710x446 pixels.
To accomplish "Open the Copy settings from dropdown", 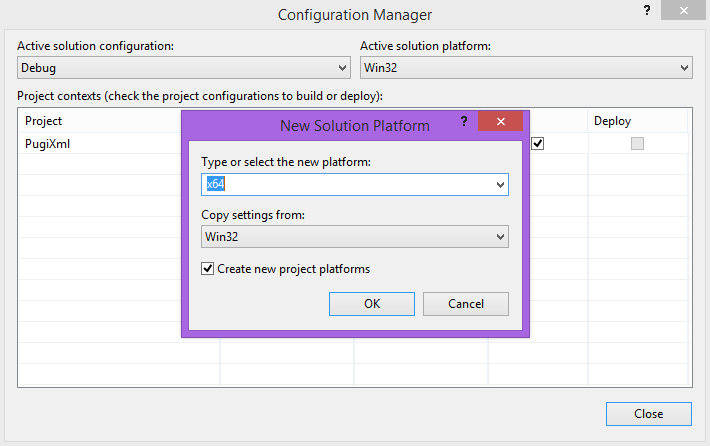I will pyautogui.click(x=355, y=237).
